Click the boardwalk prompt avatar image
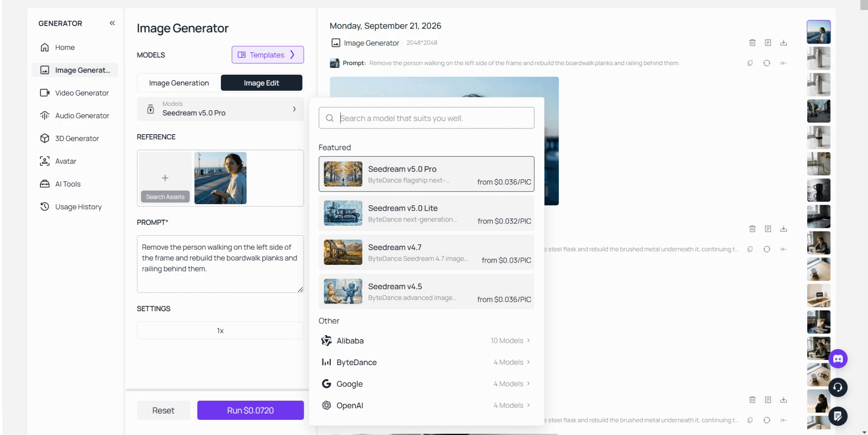The height and width of the screenshot is (435, 868). 335,63
